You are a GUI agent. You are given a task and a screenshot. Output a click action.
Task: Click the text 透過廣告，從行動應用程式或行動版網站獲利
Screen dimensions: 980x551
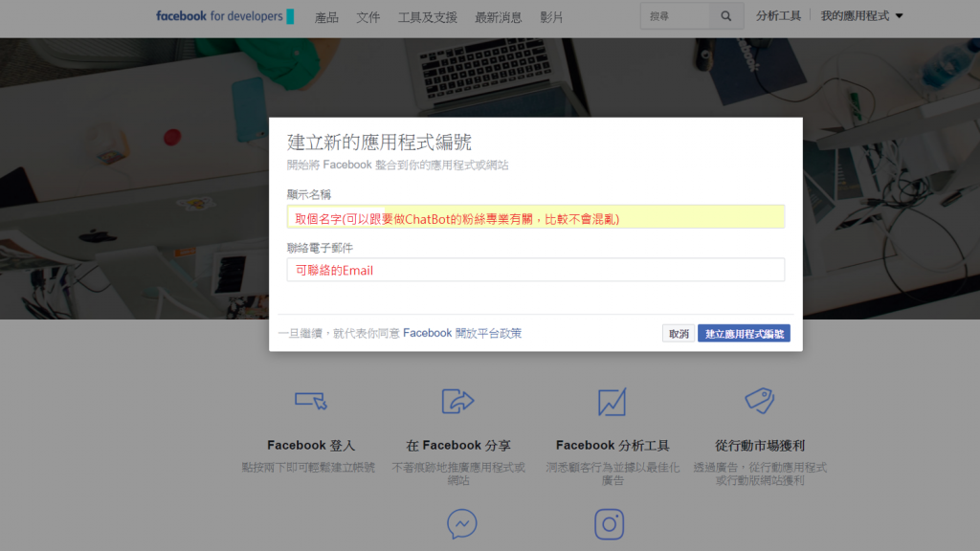pyautogui.click(x=760, y=474)
